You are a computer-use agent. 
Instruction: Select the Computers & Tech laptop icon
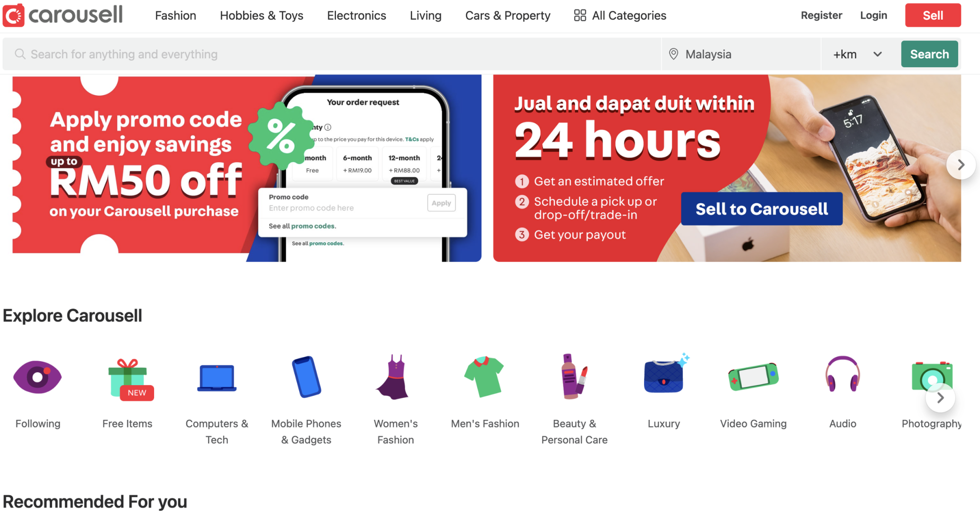[217, 378]
